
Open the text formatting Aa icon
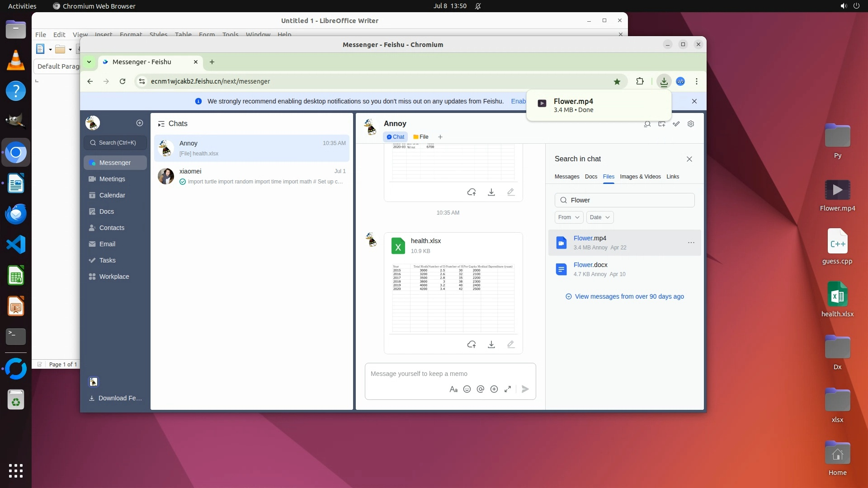[453, 389]
